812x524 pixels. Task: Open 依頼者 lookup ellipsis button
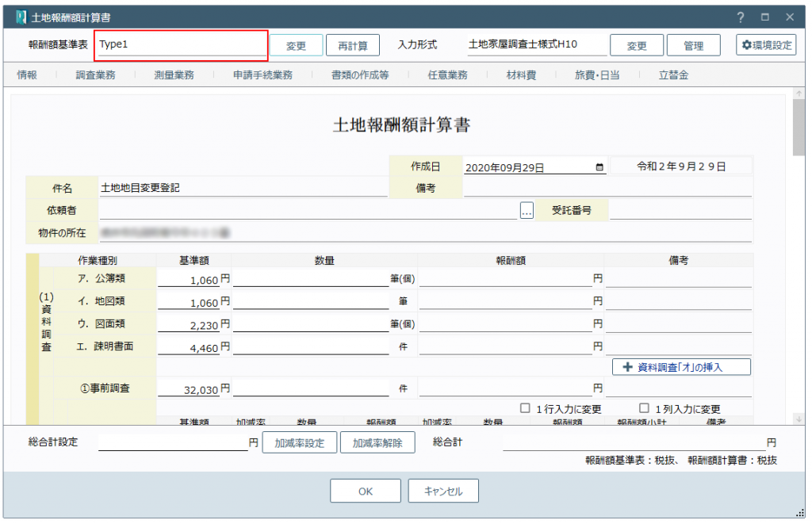tap(527, 211)
